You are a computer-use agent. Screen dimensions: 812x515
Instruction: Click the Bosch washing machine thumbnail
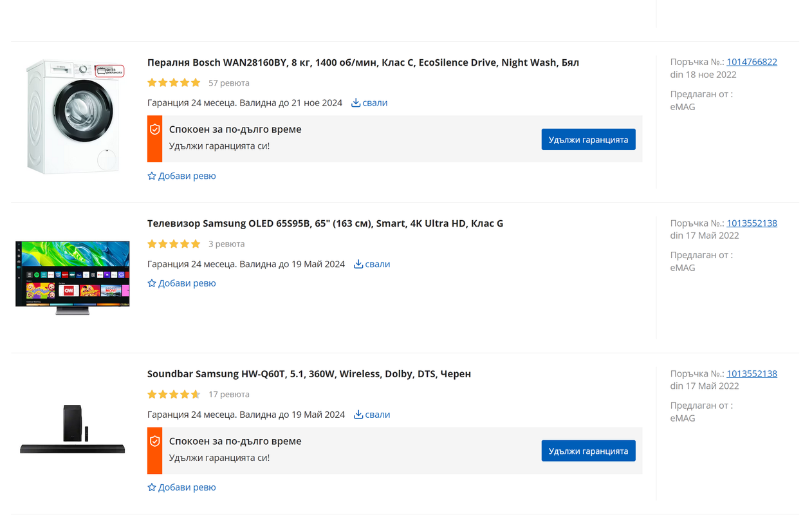point(73,117)
